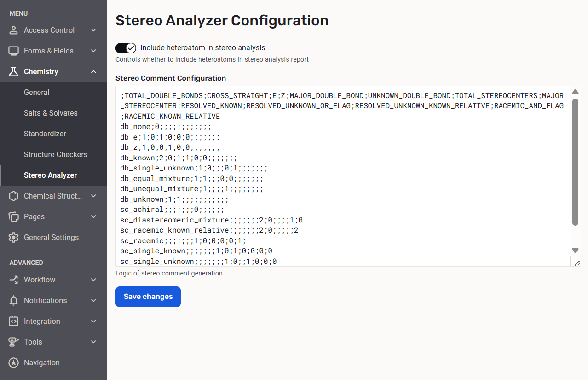Click the Chemical Structures hexagon icon
This screenshot has width=588, height=380.
point(14,196)
